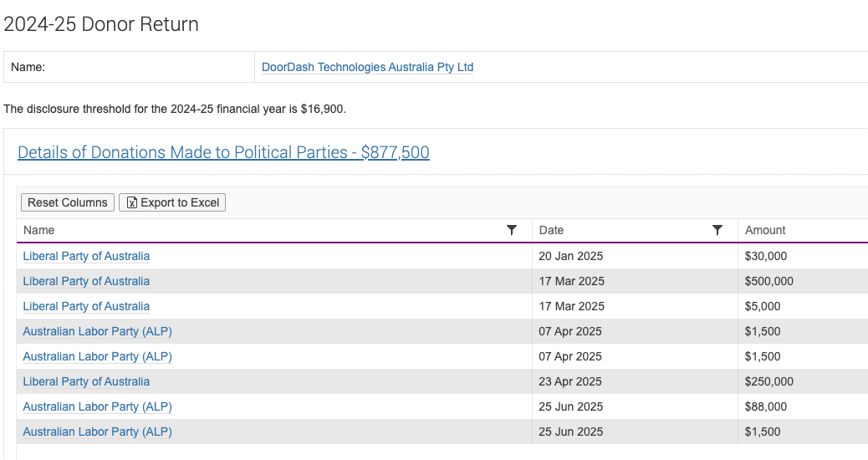
Task: Select the 23 Apr 2025 date cell
Action: point(570,381)
